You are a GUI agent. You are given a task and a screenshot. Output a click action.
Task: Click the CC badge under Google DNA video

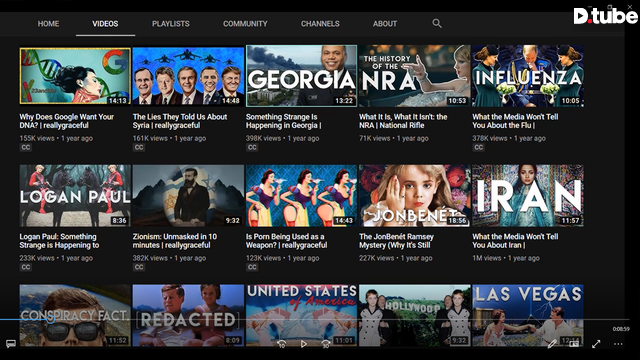pos(26,147)
